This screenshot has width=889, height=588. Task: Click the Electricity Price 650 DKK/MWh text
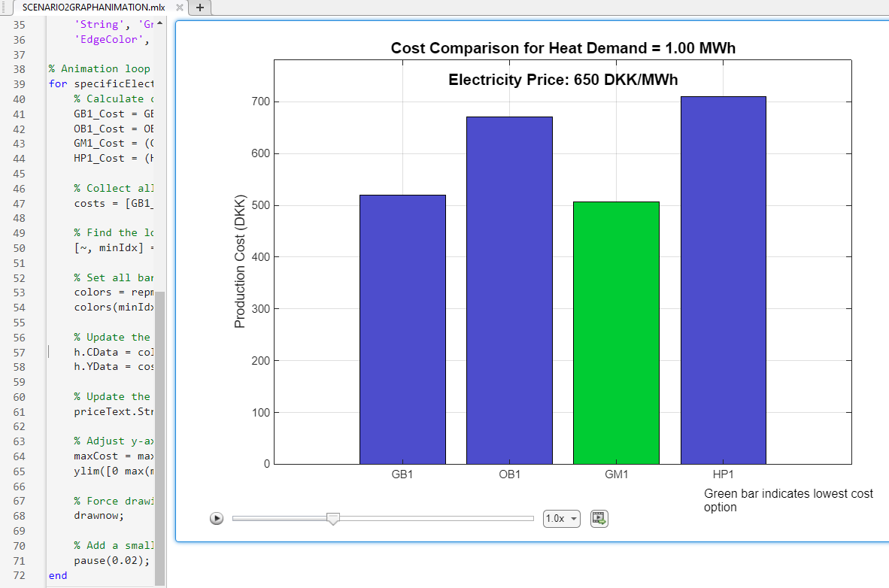tap(563, 80)
